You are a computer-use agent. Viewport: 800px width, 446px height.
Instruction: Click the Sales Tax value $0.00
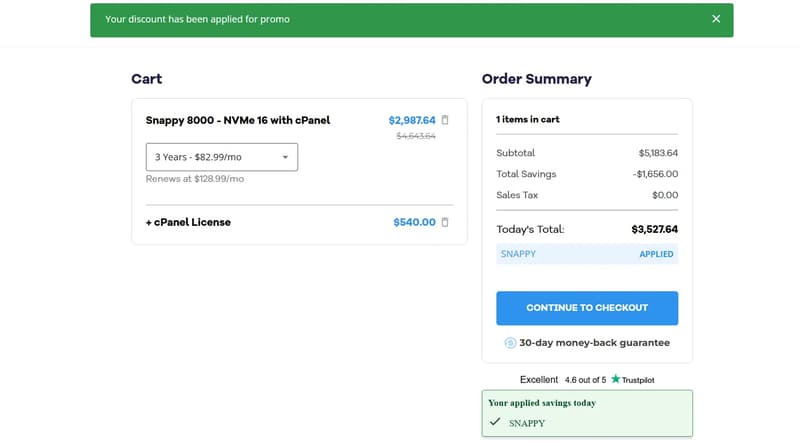(665, 195)
